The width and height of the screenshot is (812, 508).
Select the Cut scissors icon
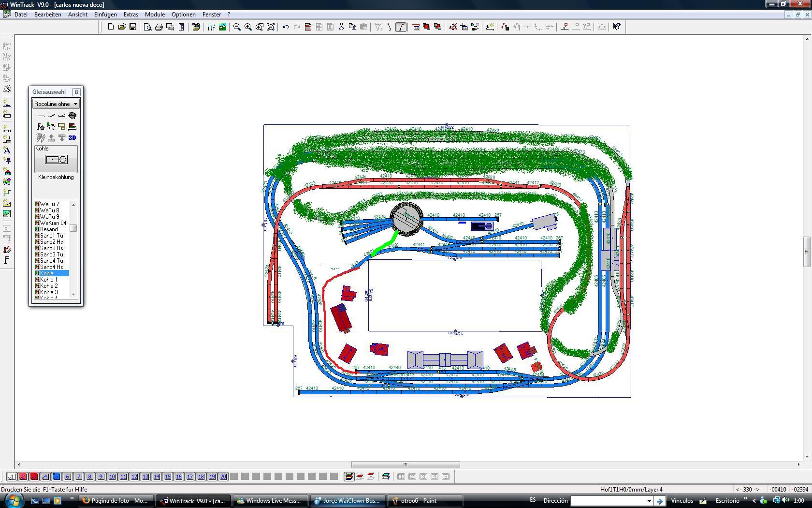341,27
